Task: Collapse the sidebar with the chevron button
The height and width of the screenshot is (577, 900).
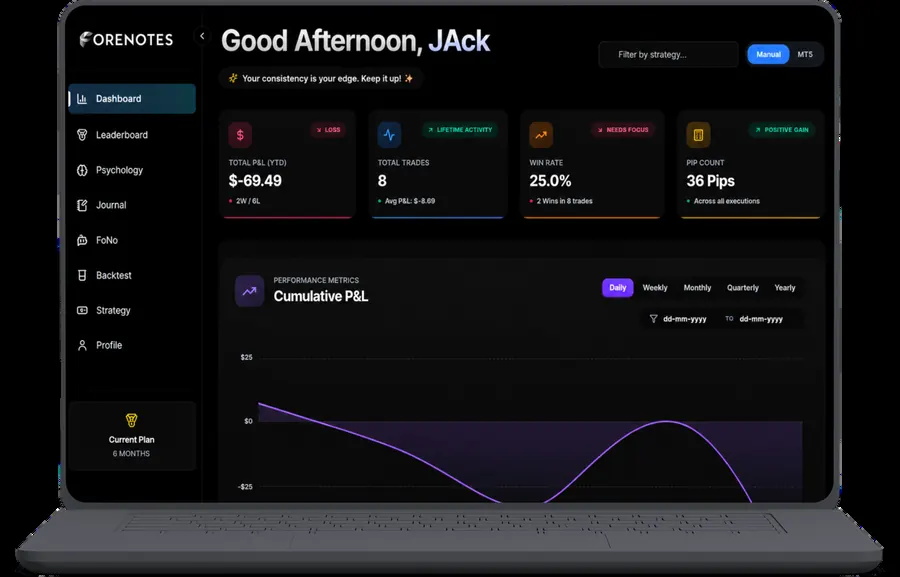Action: [202, 36]
